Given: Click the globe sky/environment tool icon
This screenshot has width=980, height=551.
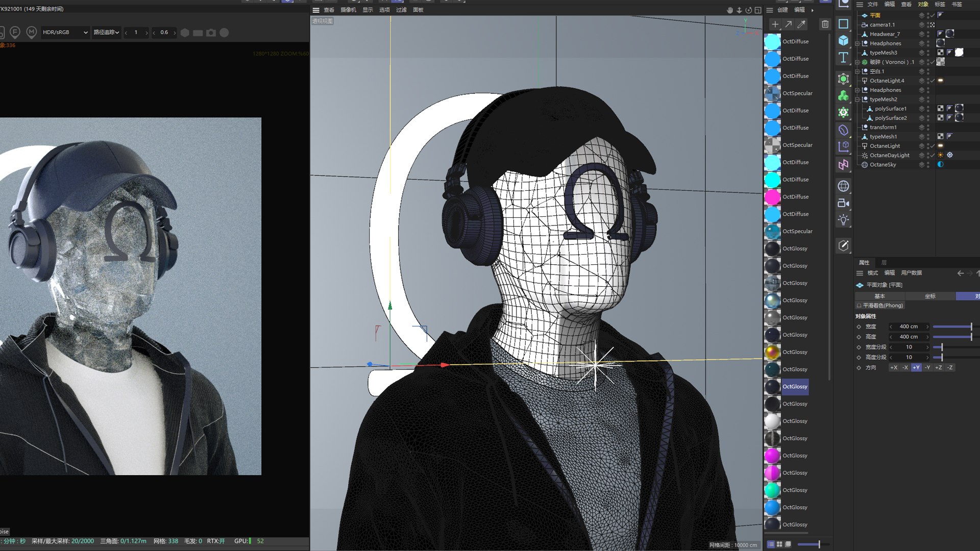Looking at the screenshot, I should coord(843,186).
